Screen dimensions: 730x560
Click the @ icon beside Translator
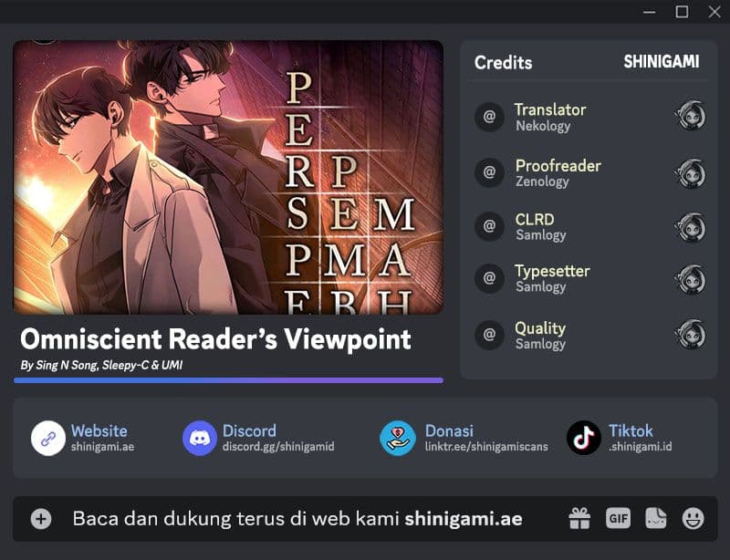click(x=489, y=117)
